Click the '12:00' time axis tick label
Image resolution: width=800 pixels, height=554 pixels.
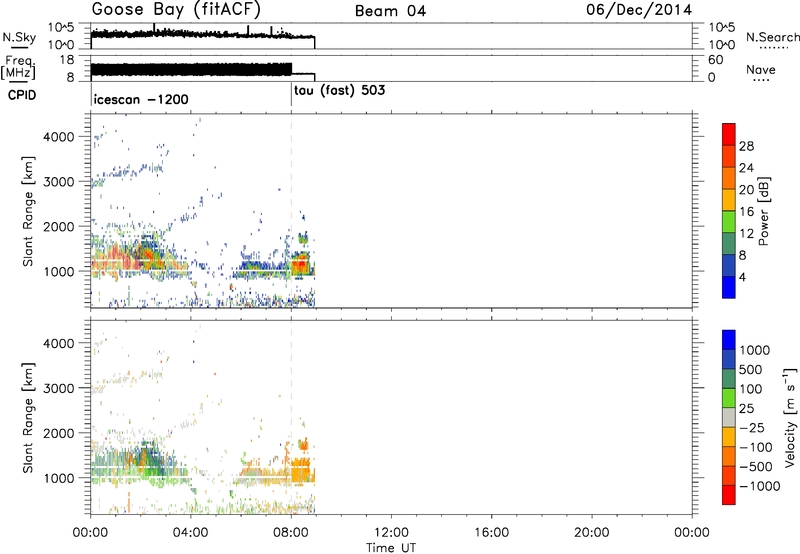[x=391, y=532]
